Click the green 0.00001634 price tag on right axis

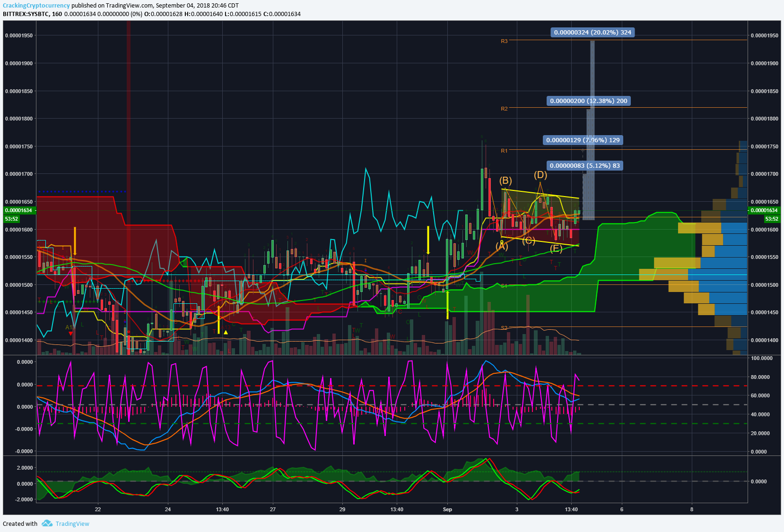tap(764, 210)
